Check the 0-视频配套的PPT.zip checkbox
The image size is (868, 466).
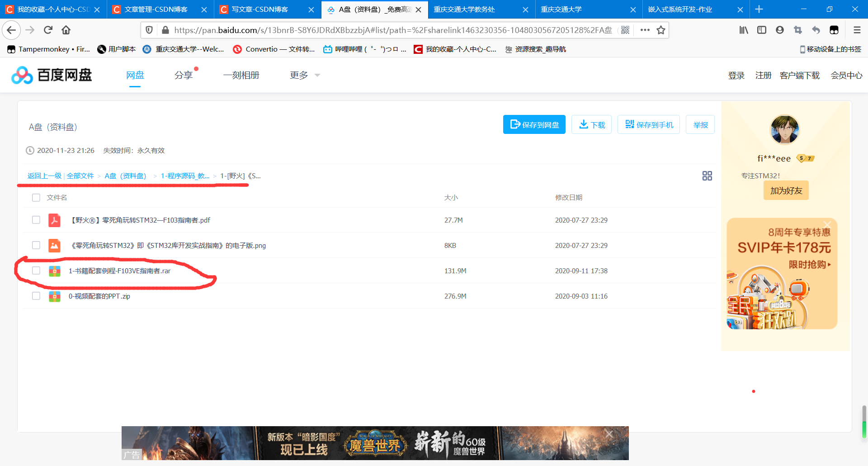coord(36,296)
